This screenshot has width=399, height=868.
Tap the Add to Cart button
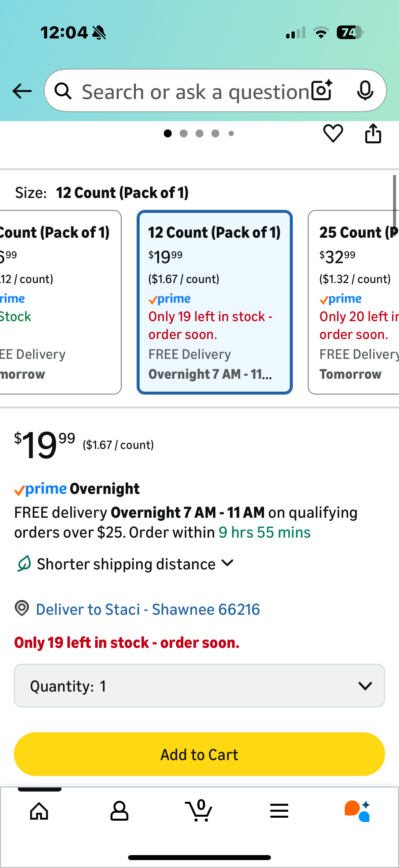pyautogui.click(x=199, y=754)
